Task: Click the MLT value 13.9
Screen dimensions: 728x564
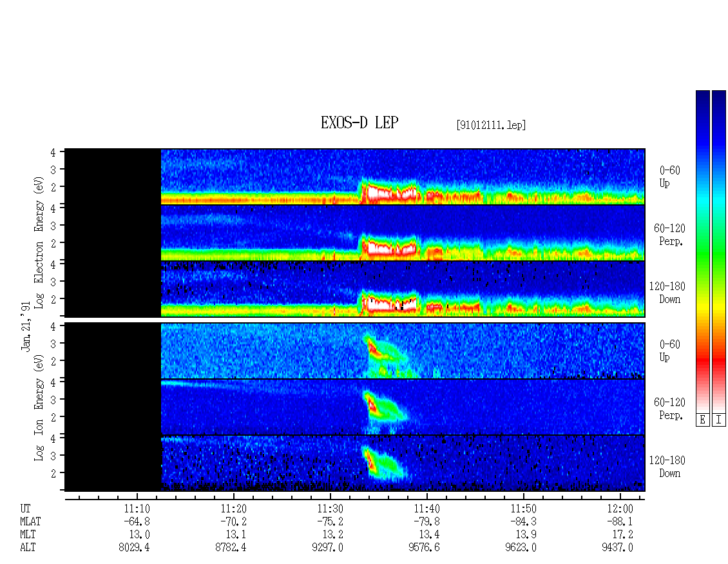Action: 526,535
